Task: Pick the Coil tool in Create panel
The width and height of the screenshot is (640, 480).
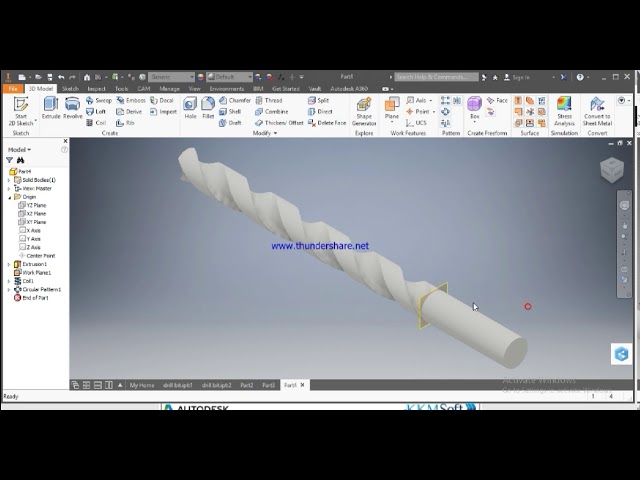Action: tap(96, 123)
